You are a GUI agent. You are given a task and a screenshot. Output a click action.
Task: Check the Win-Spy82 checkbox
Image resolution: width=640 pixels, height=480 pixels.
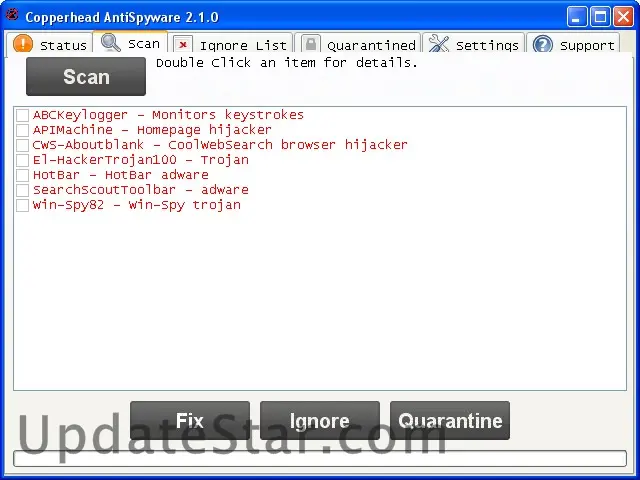coord(22,205)
